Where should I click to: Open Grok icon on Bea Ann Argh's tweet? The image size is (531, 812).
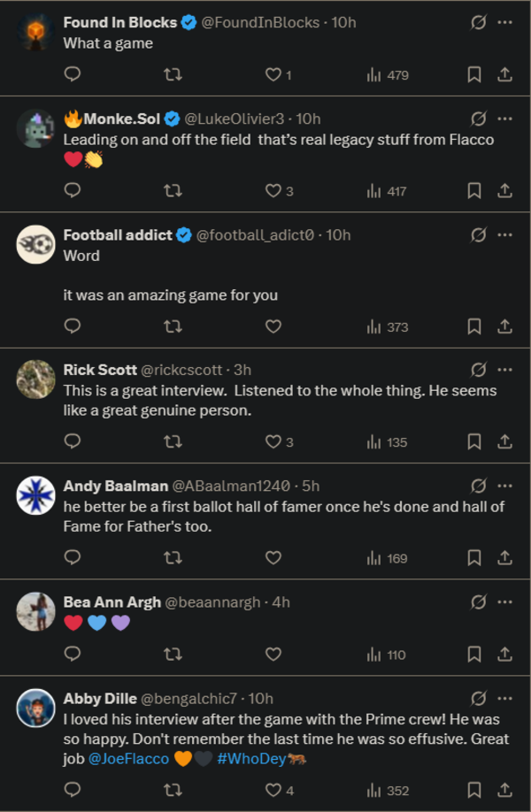(x=478, y=602)
